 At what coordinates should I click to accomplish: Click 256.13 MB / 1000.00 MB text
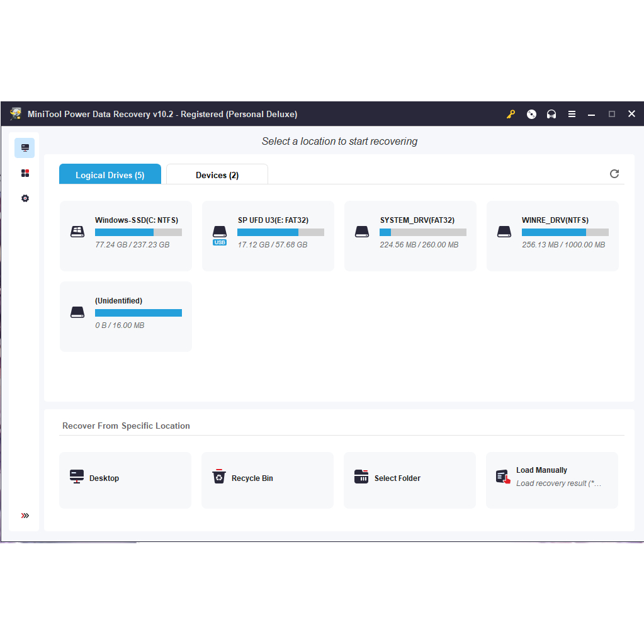pos(563,245)
